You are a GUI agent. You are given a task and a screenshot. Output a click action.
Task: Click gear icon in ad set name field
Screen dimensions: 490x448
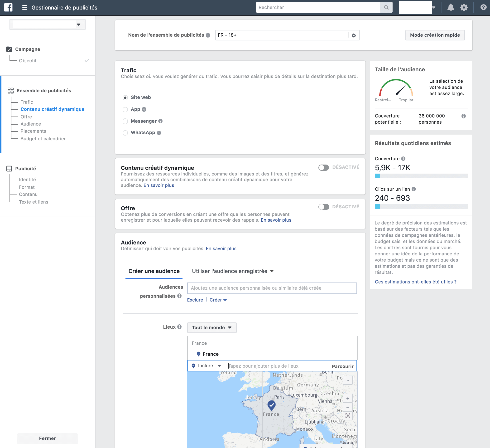pos(354,35)
